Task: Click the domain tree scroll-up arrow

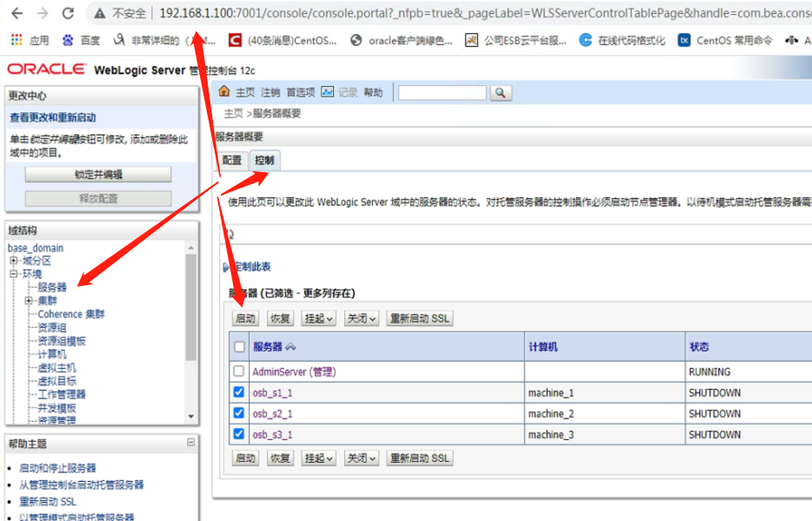Action: (191, 248)
